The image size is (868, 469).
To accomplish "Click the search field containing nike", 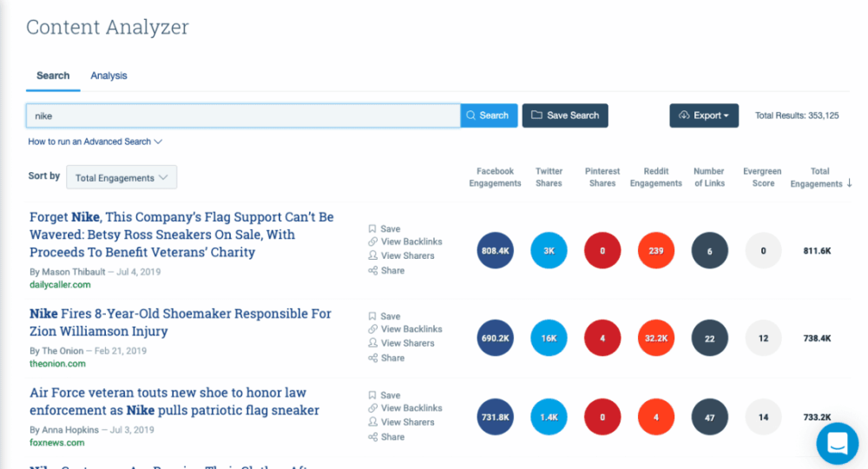I will (x=243, y=116).
